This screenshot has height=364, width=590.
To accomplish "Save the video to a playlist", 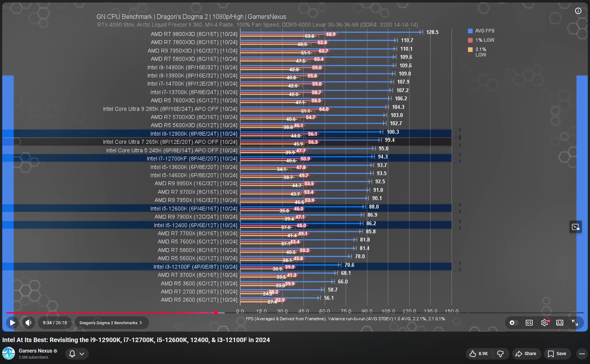I will 557,354.
